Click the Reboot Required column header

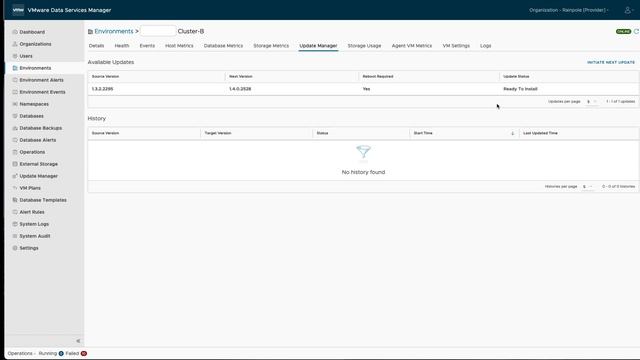[x=378, y=76]
